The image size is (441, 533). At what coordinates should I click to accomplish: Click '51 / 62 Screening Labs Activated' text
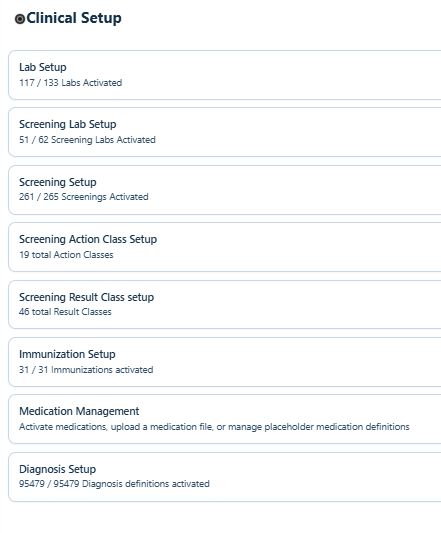pyautogui.click(x=87, y=140)
